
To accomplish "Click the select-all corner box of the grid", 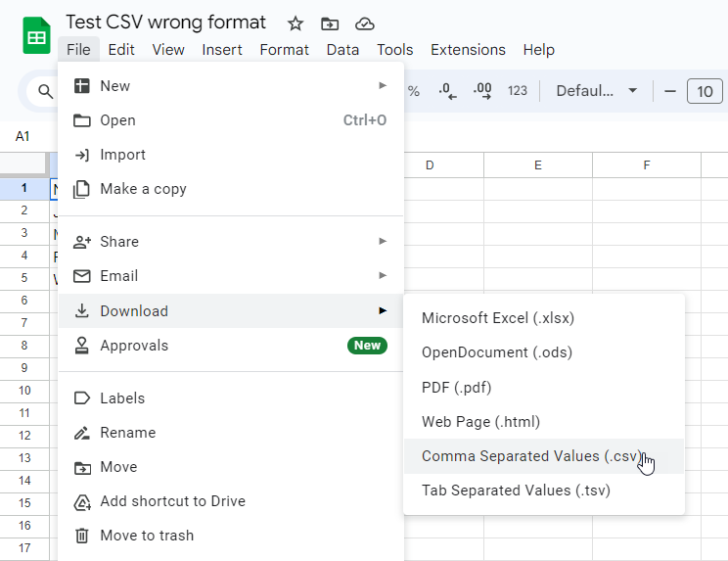I will coord(24,164).
